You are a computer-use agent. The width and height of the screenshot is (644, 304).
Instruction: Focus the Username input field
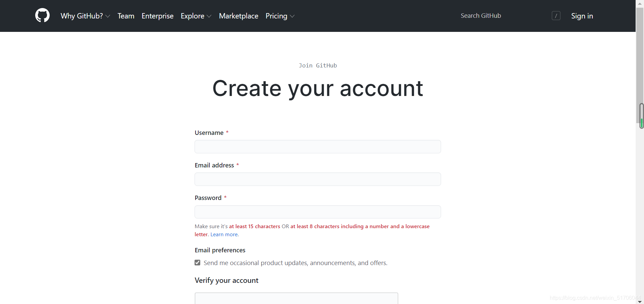click(318, 147)
